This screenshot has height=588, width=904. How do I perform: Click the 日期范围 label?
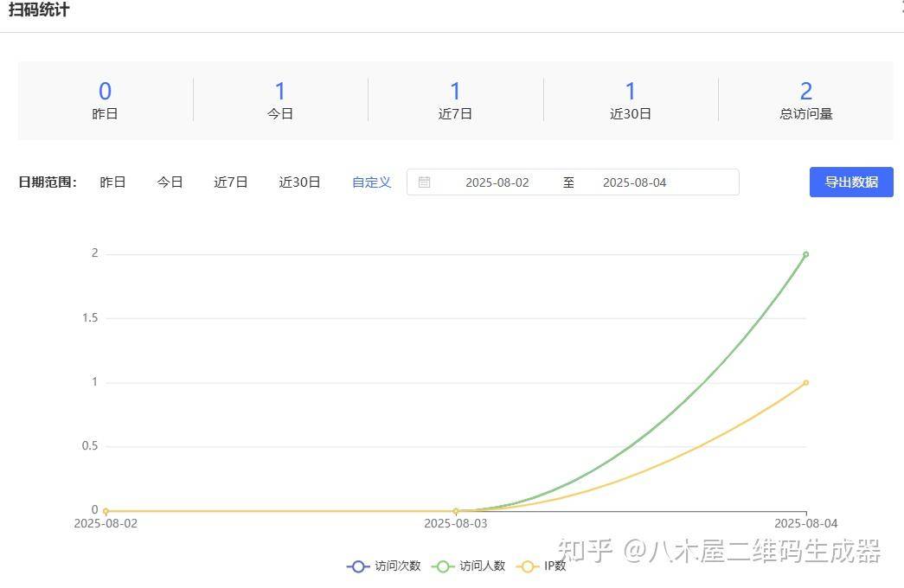pyautogui.click(x=48, y=182)
